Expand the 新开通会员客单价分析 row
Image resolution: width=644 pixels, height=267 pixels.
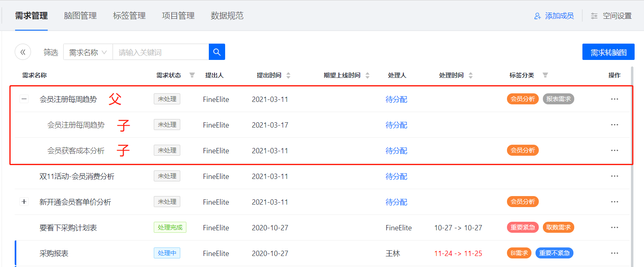click(x=24, y=202)
